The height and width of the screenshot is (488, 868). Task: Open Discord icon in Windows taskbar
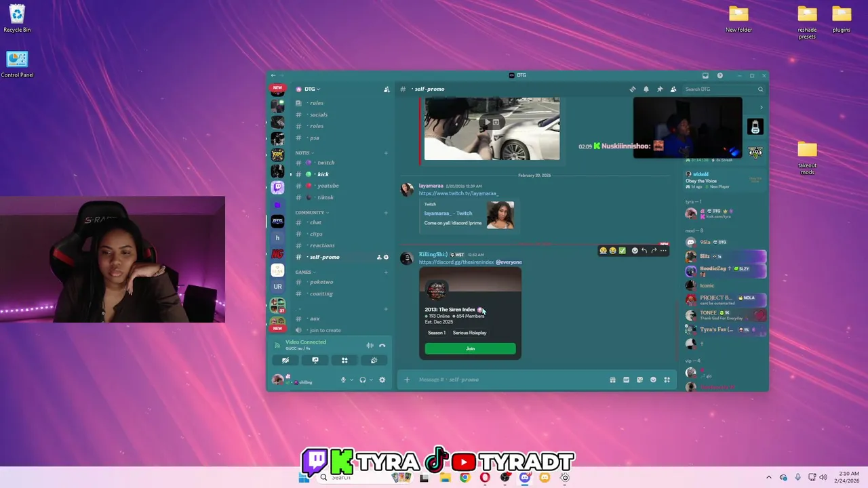pyautogui.click(x=525, y=478)
